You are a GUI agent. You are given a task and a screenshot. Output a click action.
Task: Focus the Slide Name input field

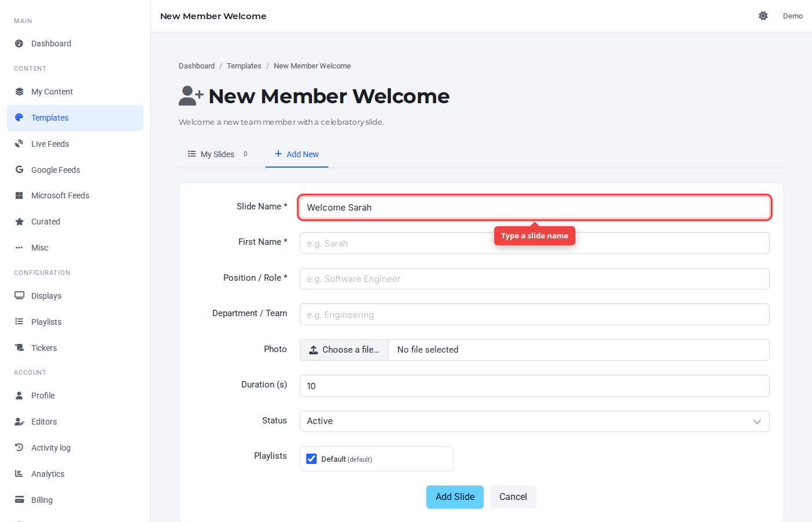[x=535, y=208]
